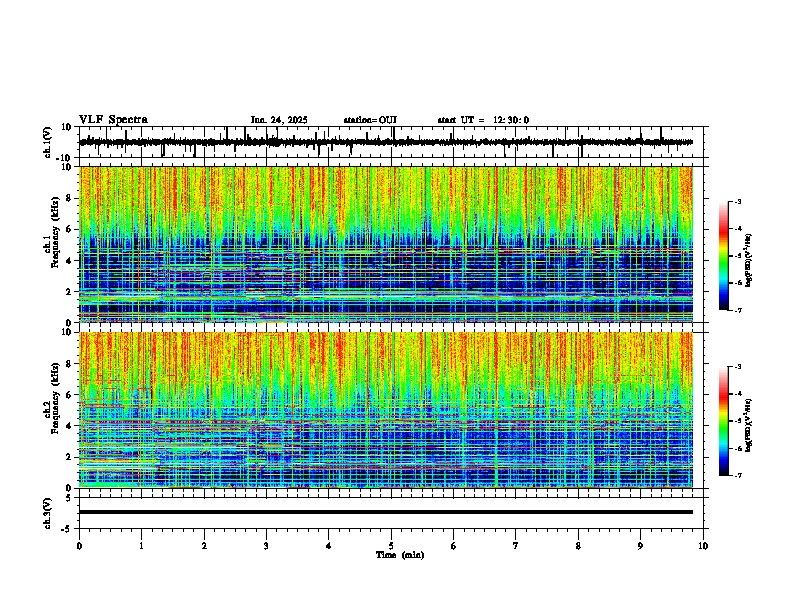Click the "Time (min)" axis title
The width and height of the screenshot is (792, 612).
[x=400, y=555]
